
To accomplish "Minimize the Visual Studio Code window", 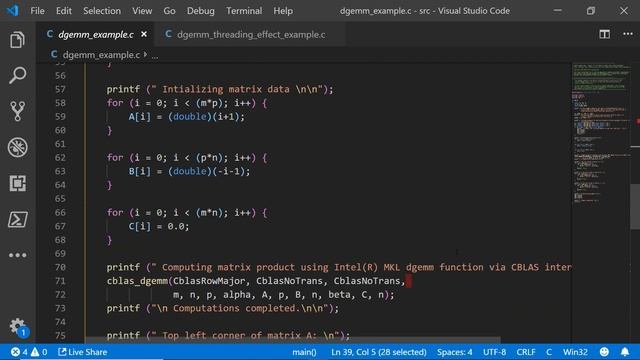I will coord(558,11).
